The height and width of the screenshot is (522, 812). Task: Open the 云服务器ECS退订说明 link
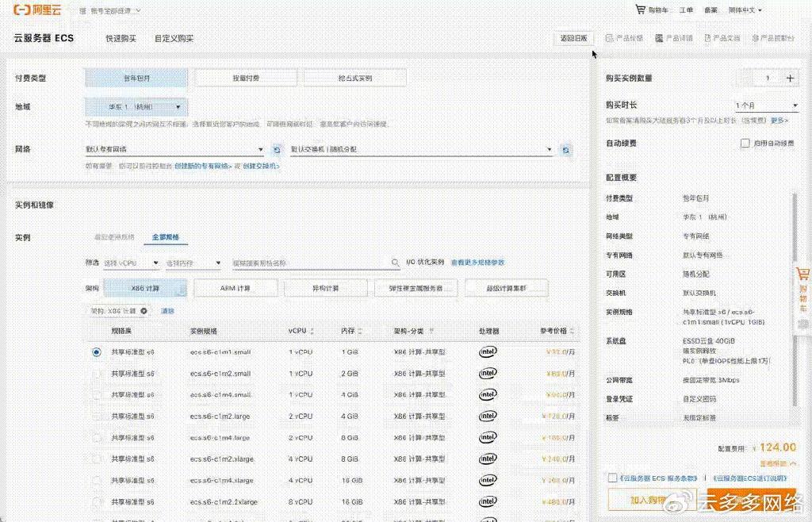click(750, 478)
